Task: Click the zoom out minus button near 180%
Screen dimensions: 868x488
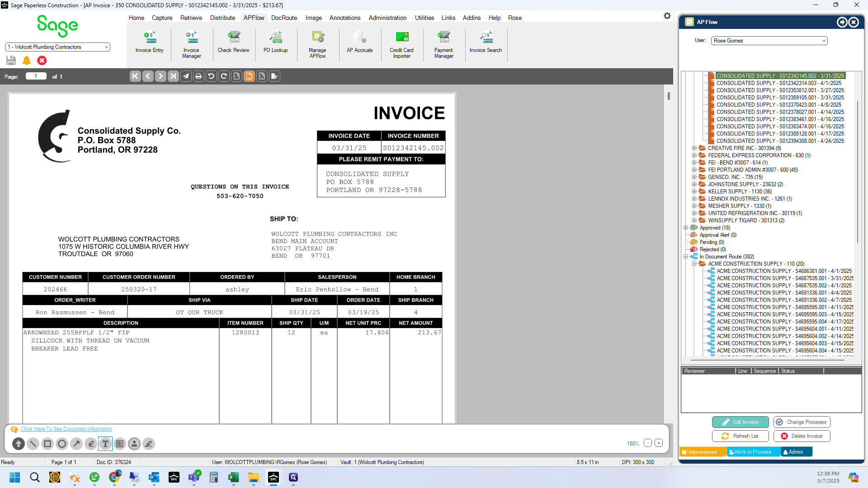Action: point(648,443)
